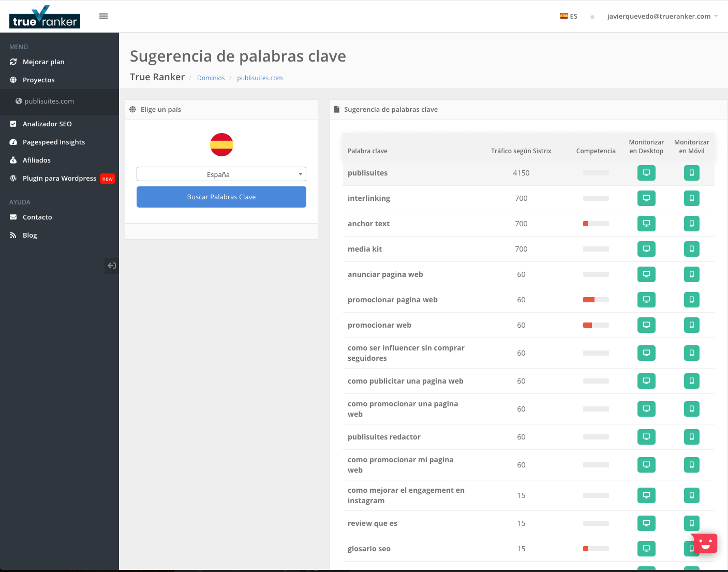Enable Móvil tracking for 'glosario seo'
This screenshot has width=728, height=572.
point(691,549)
